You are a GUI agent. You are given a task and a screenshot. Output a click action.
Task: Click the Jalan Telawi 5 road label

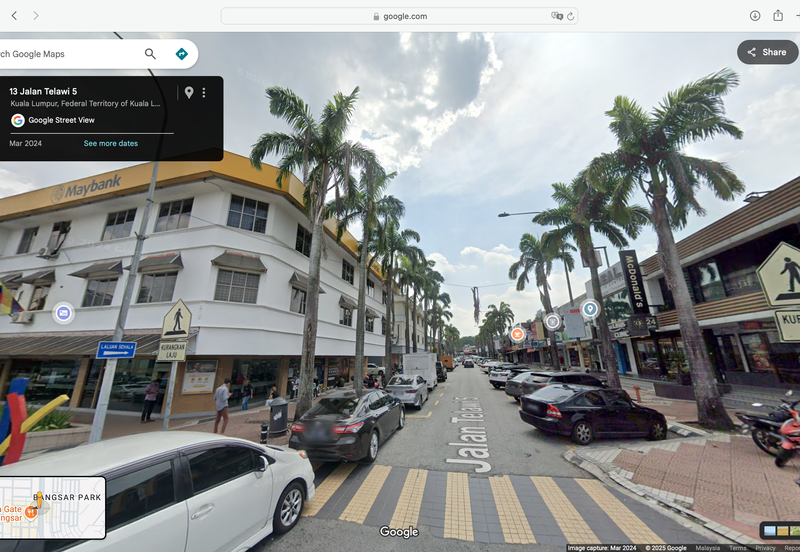[469, 434]
